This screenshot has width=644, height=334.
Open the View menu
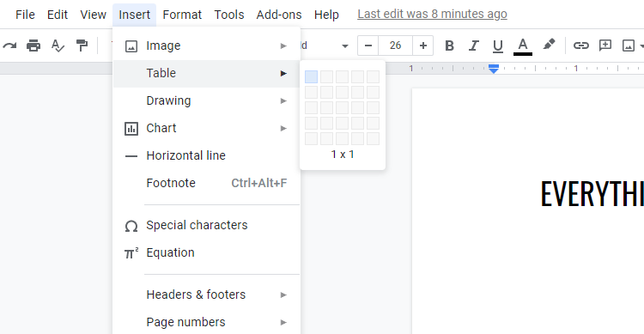click(94, 15)
